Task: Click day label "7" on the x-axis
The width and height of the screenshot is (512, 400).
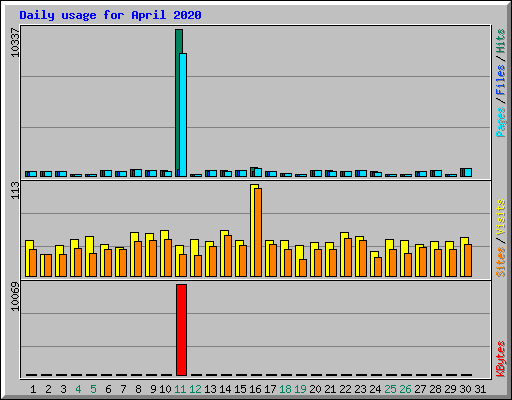Action: (123, 389)
